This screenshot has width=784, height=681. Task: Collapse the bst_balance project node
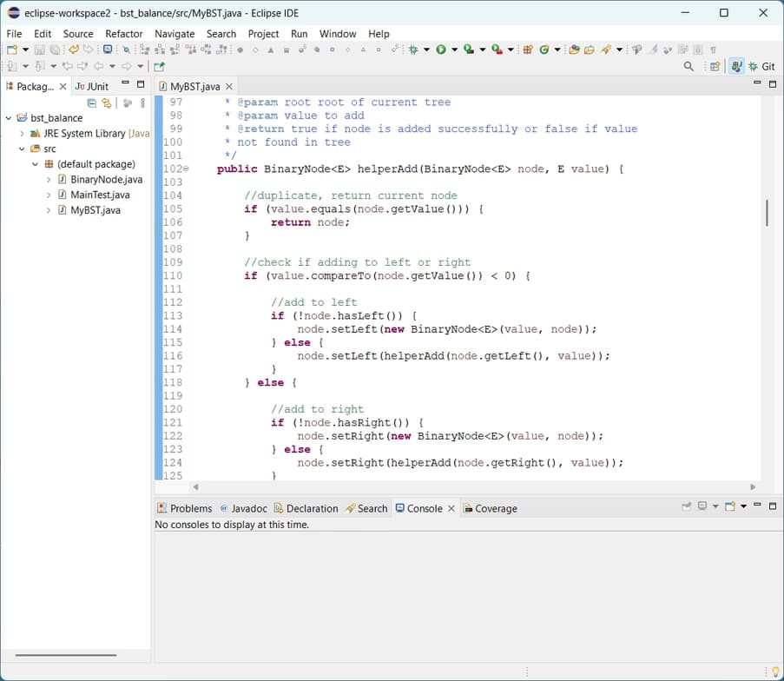[9, 118]
